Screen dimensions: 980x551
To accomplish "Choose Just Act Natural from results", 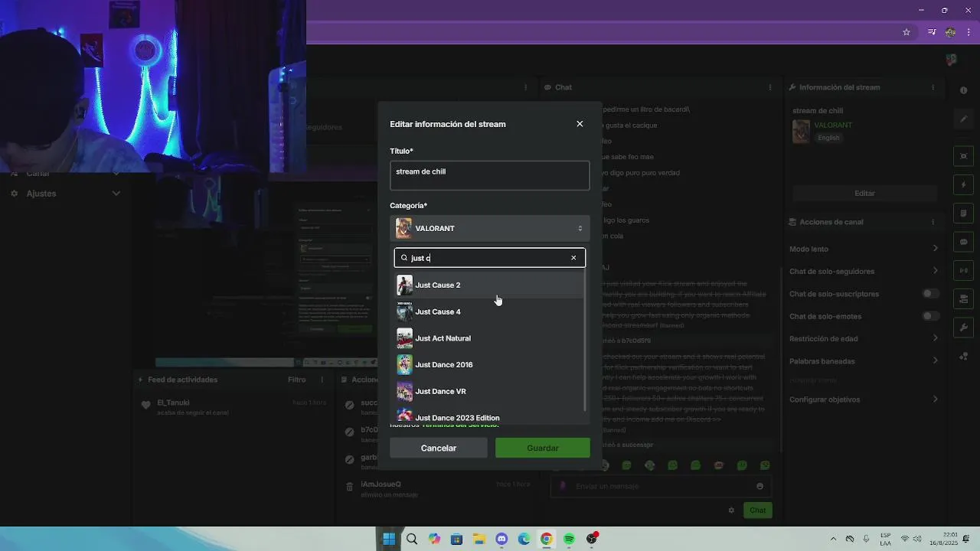I will click(x=490, y=338).
